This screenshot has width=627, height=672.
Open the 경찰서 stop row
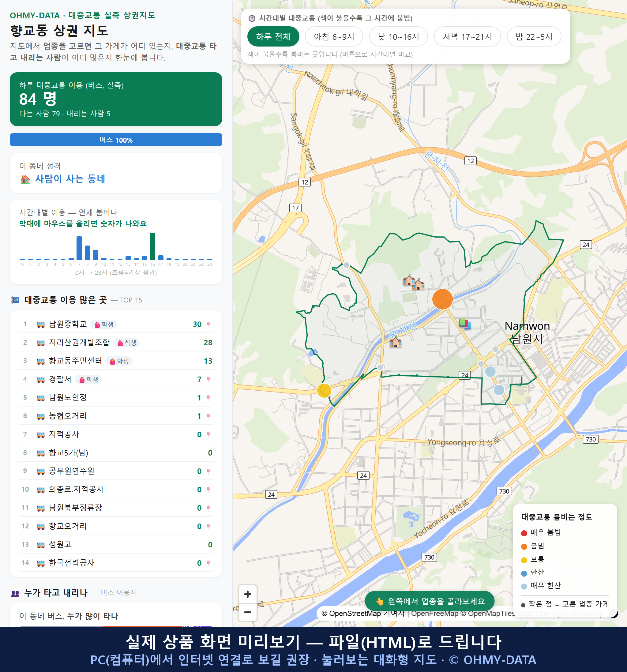[116, 379]
